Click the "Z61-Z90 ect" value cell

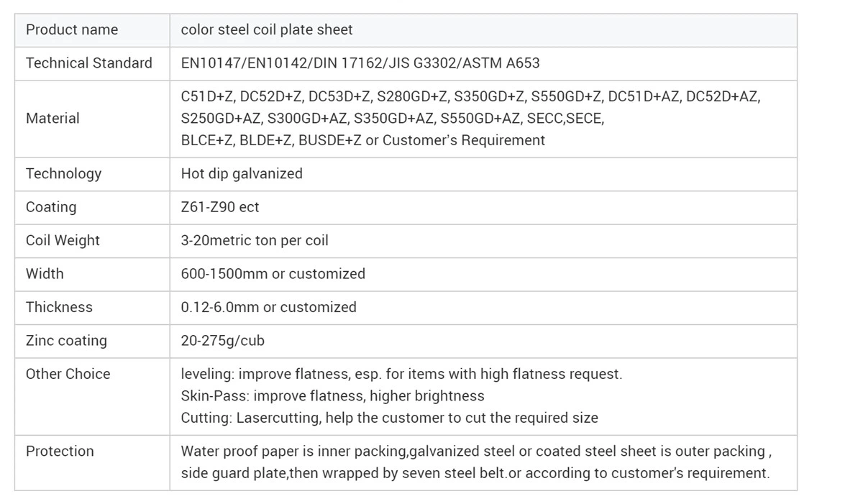(x=220, y=207)
